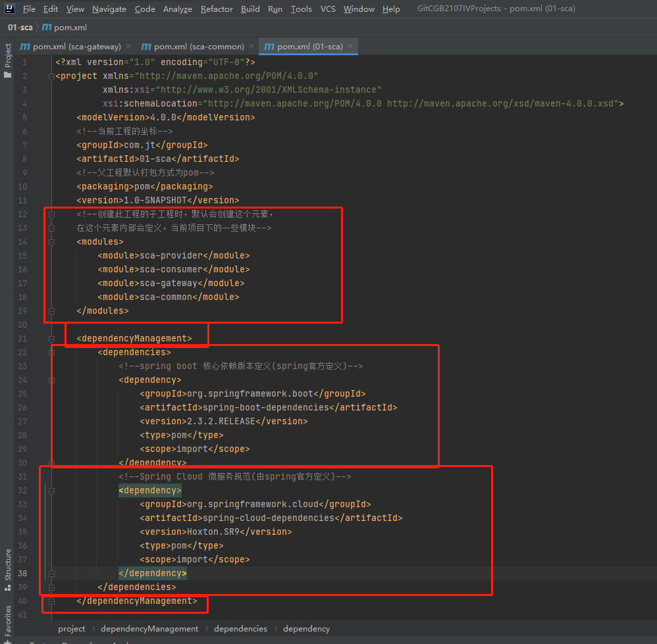The height and width of the screenshot is (644, 657).
Task: Open the Refactor menu
Action: (217, 9)
